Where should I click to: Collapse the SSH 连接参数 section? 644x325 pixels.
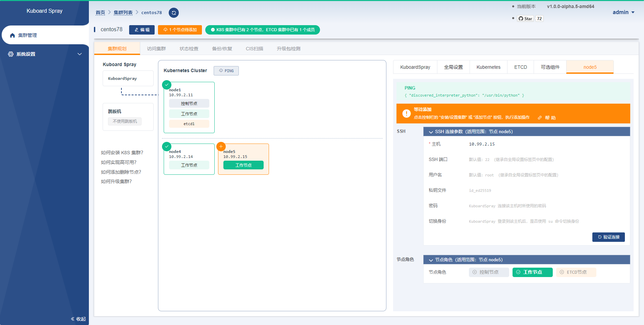click(x=527, y=131)
